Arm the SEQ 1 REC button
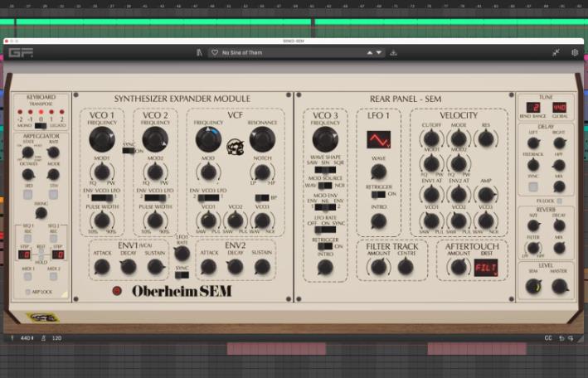This screenshot has height=378, width=588. pos(27,239)
